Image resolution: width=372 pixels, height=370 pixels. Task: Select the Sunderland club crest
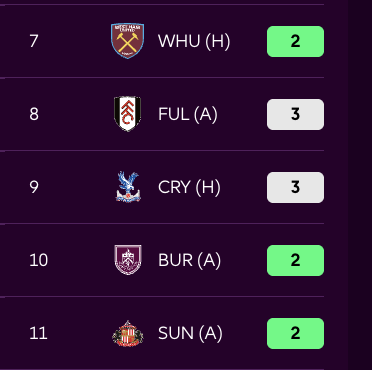[128, 333]
